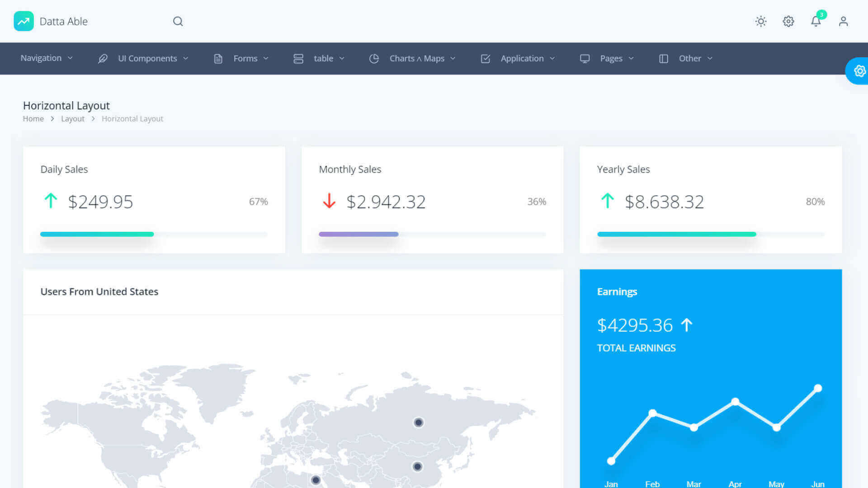Open the user profile icon
The width and height of the screenshot is (868, 488).
pos(843,21)
